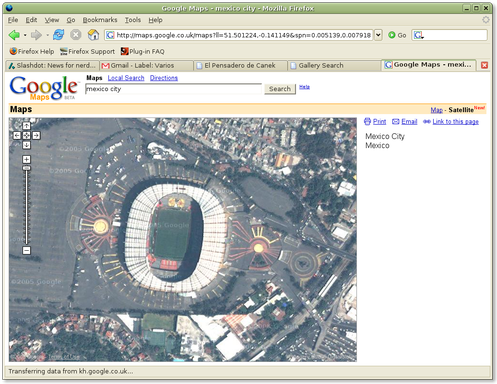497x384 pixels.
Task: Click the maps search field containing mexico city
Action: coord(173,89)
